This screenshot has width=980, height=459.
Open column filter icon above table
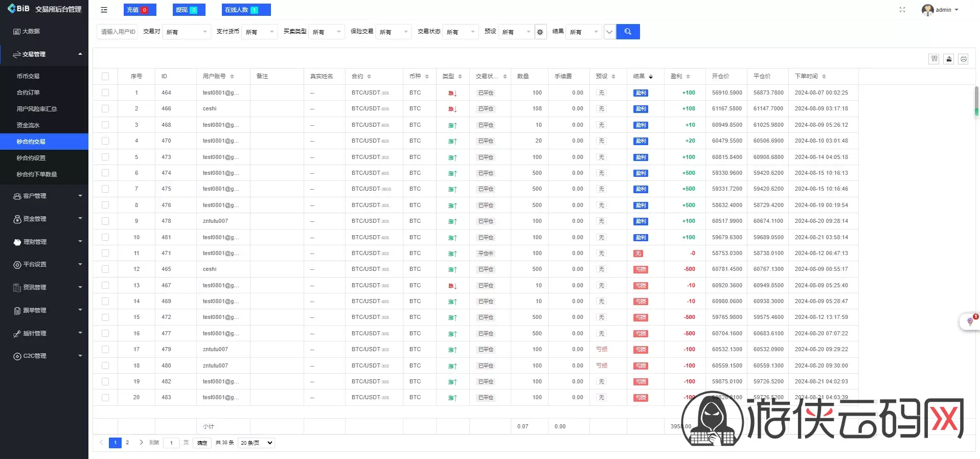934,59
